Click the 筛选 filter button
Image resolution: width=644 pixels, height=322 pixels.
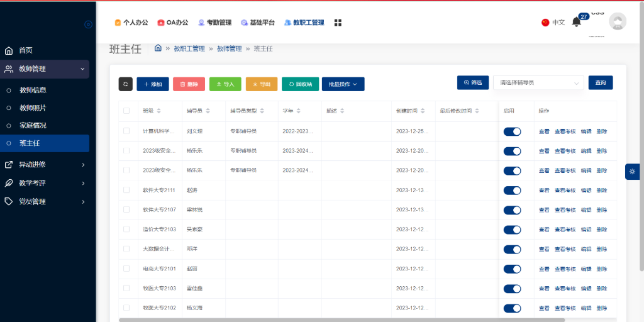[x=473, y=82]
